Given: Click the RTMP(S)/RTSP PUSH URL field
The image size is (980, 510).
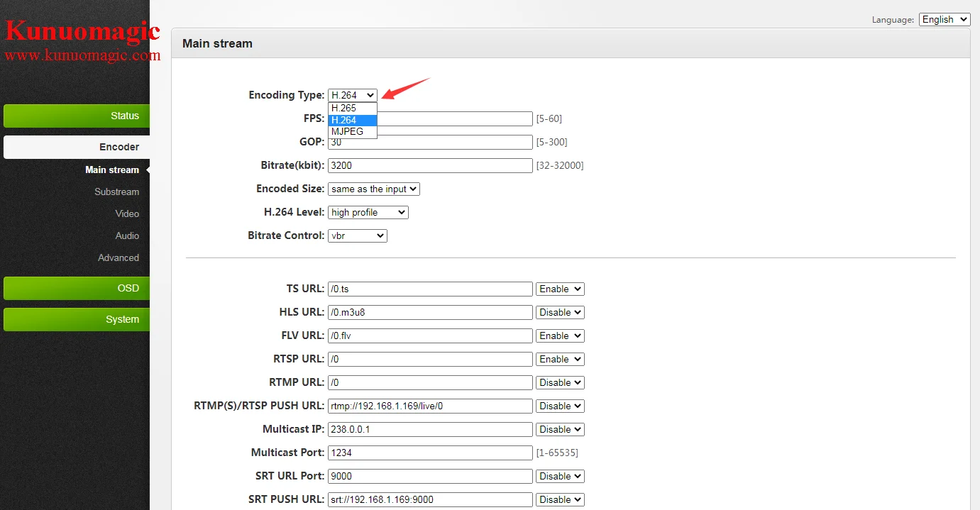Looking at the screenshot, I should coord(430,406).
